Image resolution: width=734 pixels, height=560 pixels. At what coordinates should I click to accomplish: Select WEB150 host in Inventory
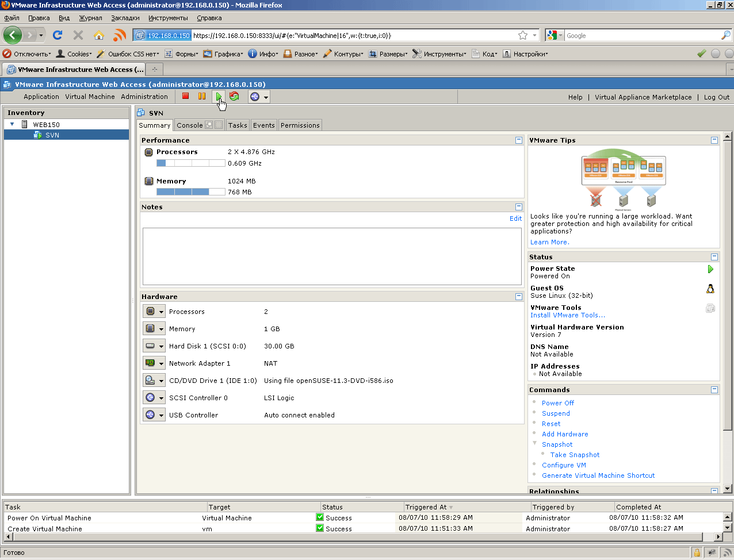tap(46, 124)
